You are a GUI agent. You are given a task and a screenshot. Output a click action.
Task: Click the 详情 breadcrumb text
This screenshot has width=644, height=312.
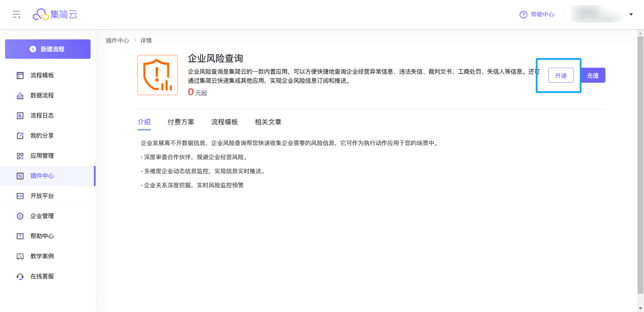pos(146,40)
